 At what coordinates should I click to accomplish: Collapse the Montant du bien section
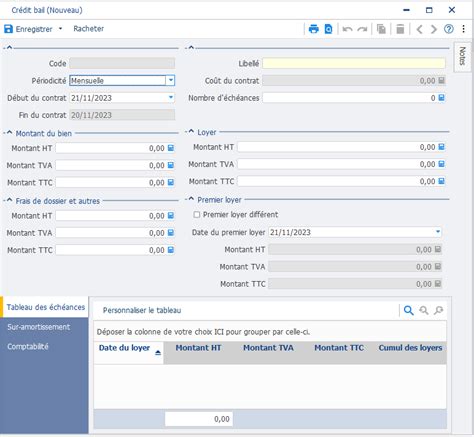[x=10, y=133]
